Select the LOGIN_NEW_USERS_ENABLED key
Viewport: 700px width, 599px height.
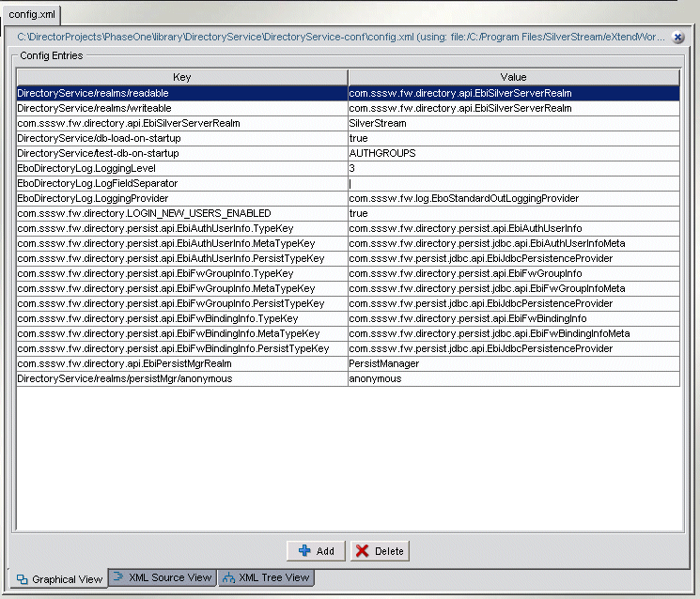[x=182, y=214]
